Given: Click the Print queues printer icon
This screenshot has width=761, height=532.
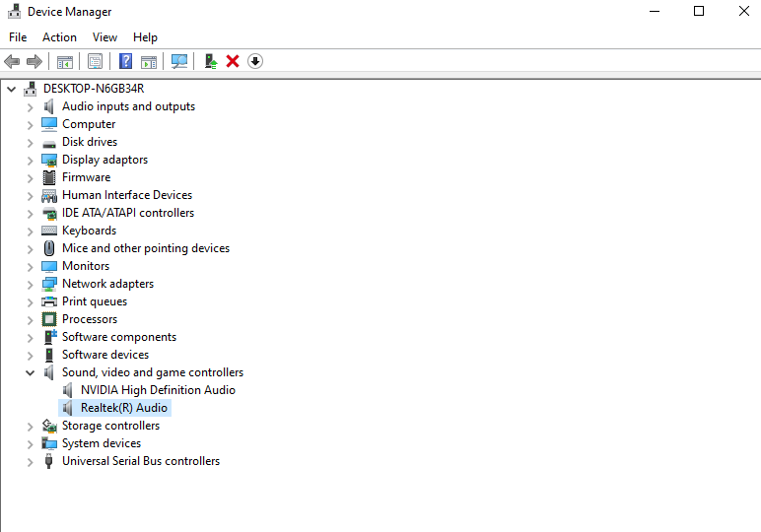Looking at the screenshot, I should (49, 301).
